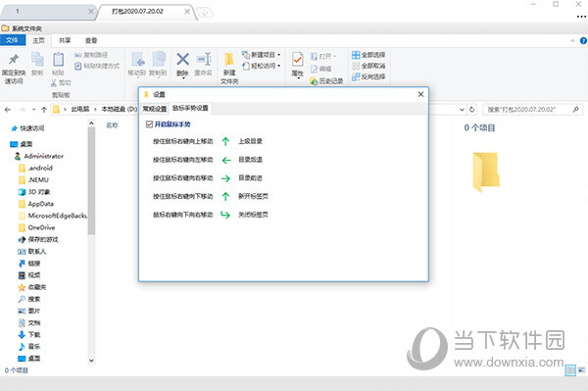
Task: Add a new window tab
Action: [x=205, y=13]
